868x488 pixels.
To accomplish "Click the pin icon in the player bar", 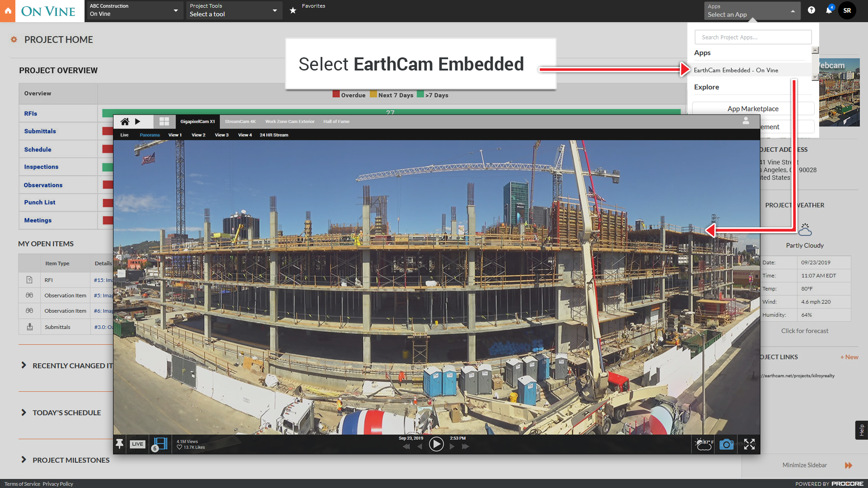I will tap(119, 444).
